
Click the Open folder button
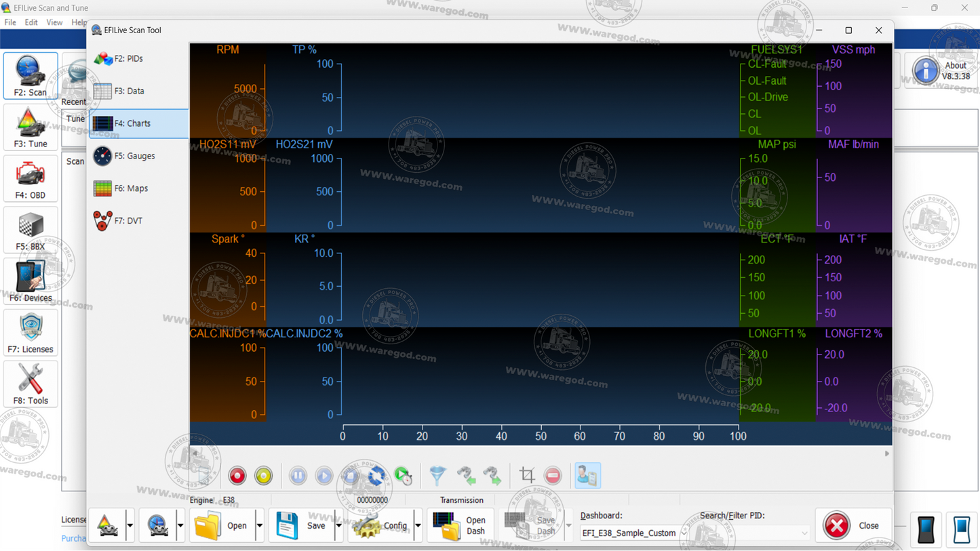222,525
